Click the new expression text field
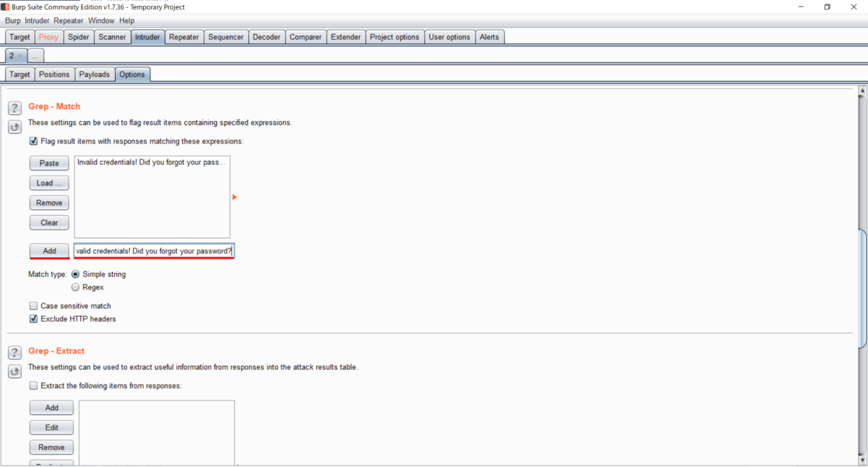 point(153,251)
